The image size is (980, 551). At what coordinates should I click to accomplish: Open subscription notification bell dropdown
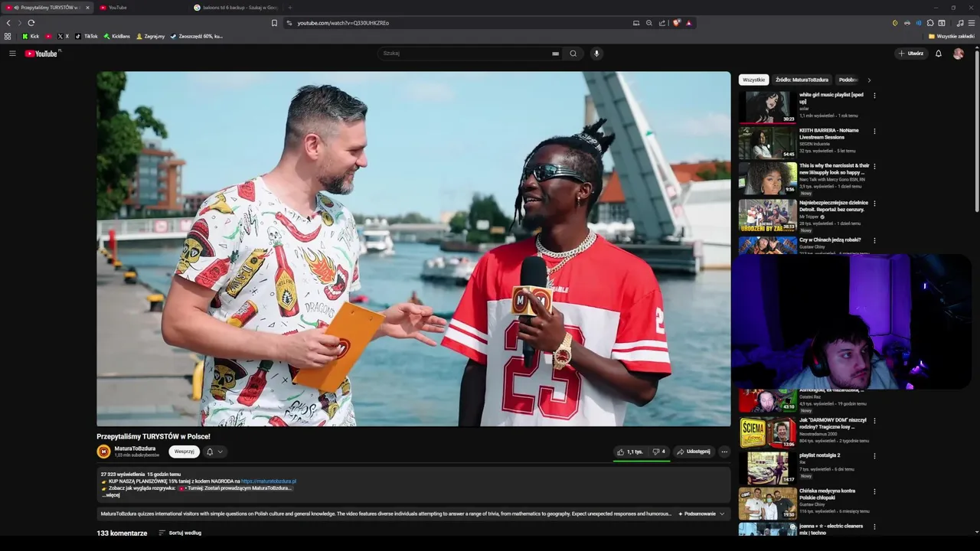click(x=215, y=452)
